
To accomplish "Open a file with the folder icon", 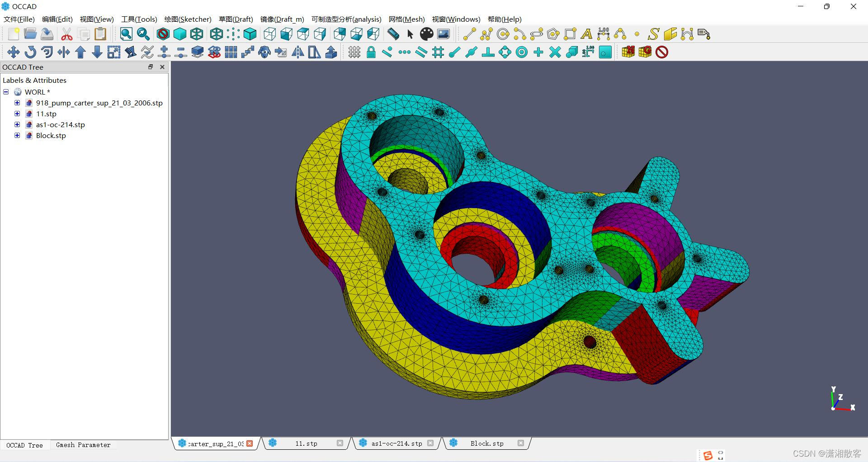I will point(30,34).
